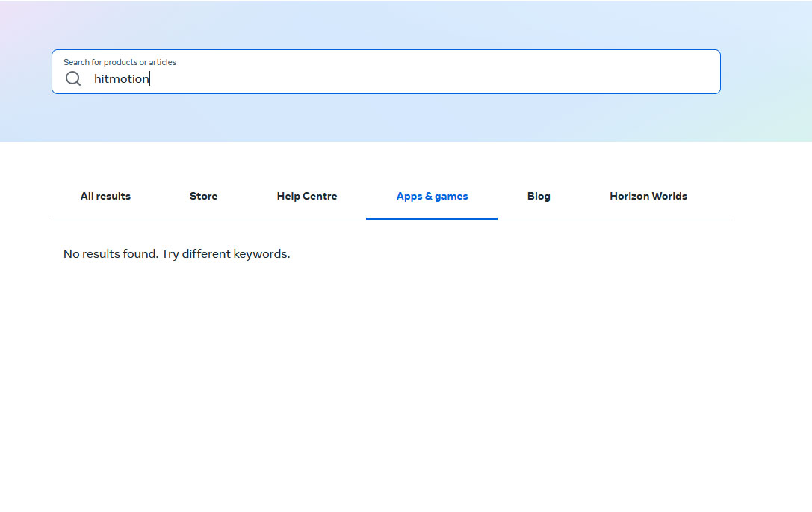
Task: Select the Apps & games tab
Action: pos(432,197)
